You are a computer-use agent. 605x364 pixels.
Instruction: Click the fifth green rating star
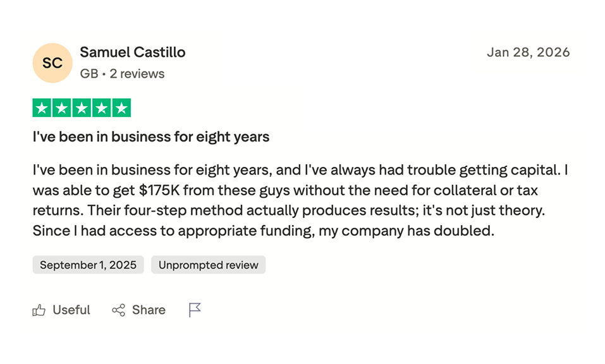pos(121,108)
